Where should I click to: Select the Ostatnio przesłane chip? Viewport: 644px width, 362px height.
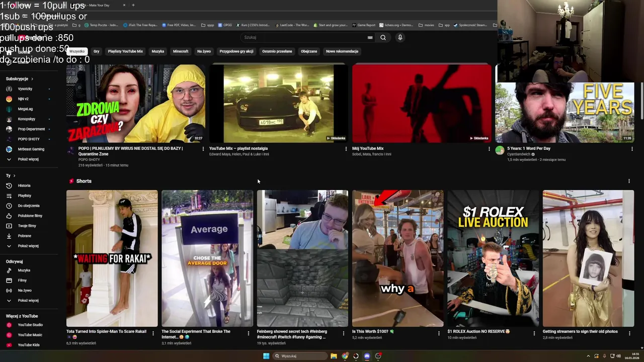click(x=277, y=51)
